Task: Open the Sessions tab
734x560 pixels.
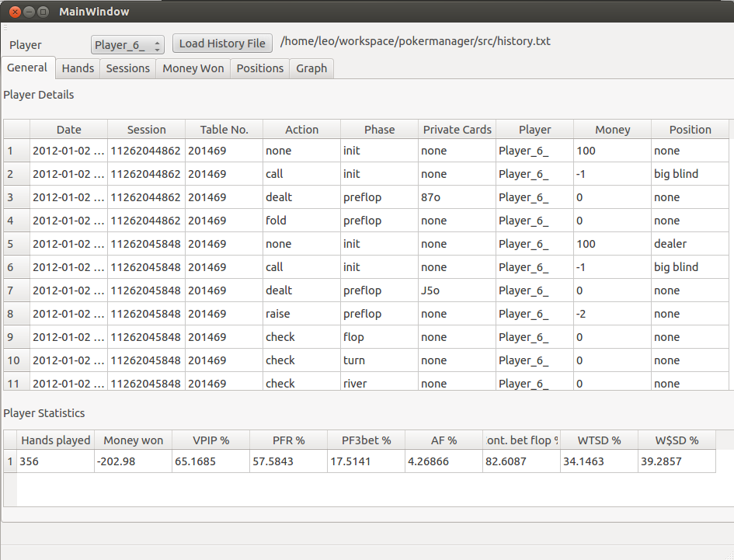Action: [x=128, y=68]
